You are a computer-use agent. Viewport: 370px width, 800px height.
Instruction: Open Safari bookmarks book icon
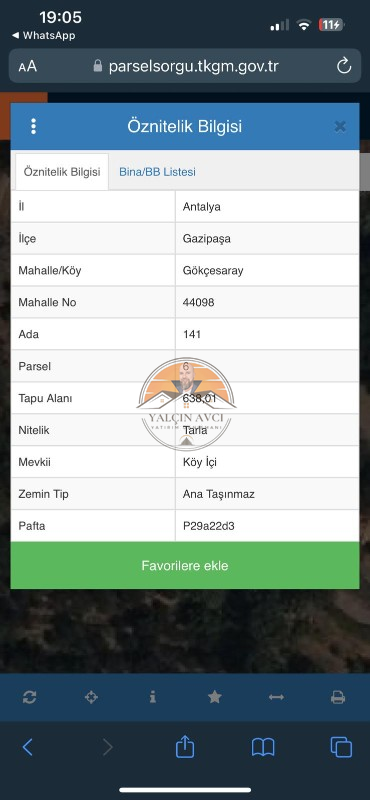click(x=263, y=747)
